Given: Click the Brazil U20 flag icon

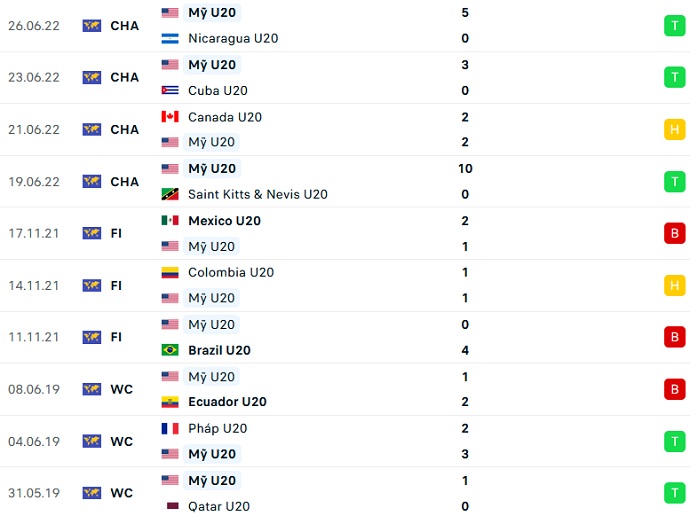Looking at the screenshot, I should [x=170, y=350].
